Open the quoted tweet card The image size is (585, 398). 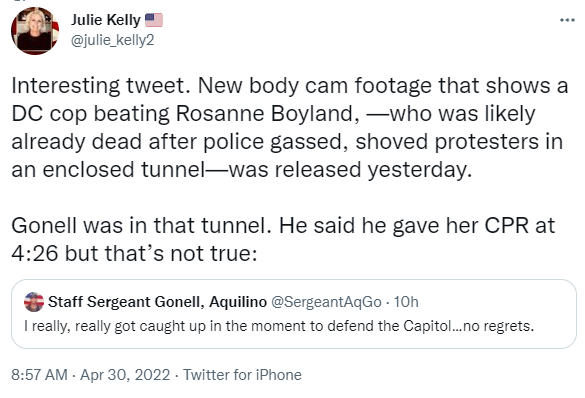coord(294,314)
